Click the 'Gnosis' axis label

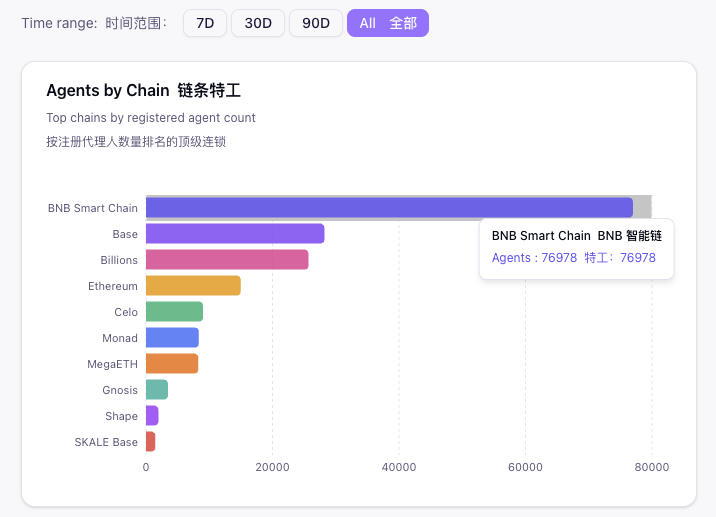coord(120,390)
